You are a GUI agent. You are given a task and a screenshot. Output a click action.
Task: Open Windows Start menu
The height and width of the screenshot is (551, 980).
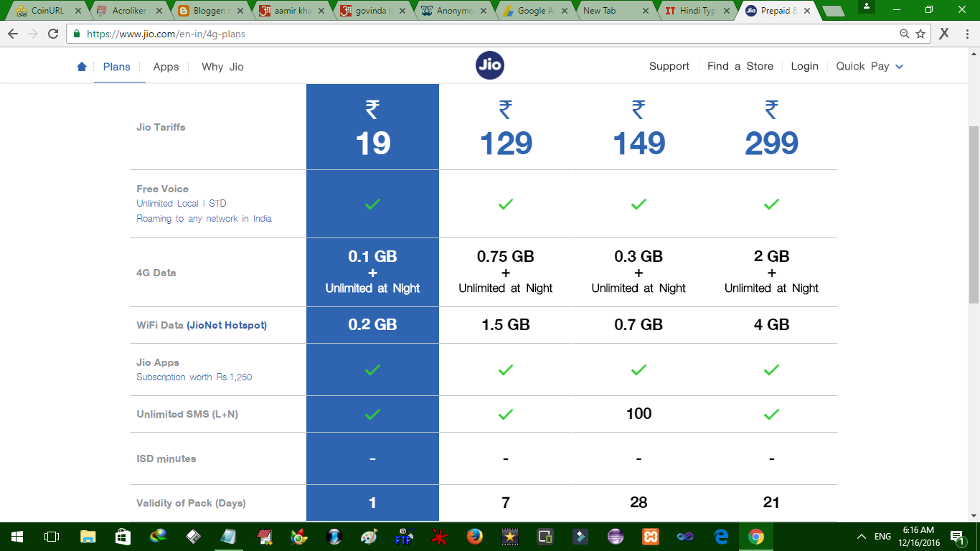pos(17,537)
